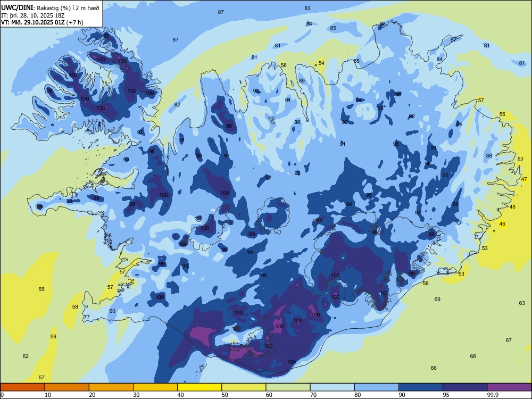The image size is (532, 399).
Task: Click the legend tick label '40'
Action: [180, 395]
